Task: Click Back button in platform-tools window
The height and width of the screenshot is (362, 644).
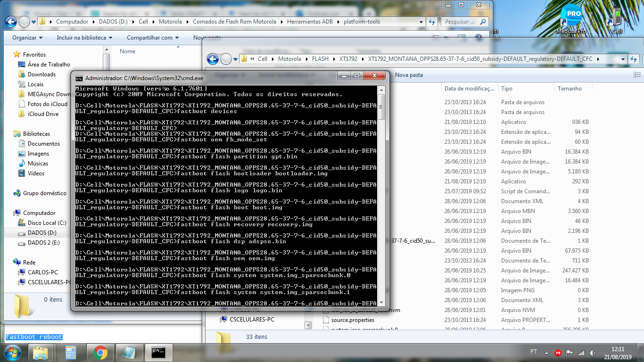Action: [x=11, y=22]
